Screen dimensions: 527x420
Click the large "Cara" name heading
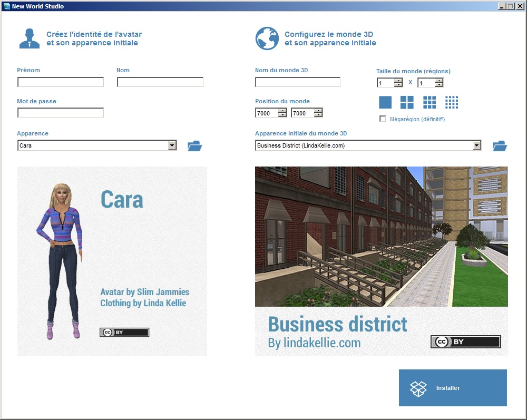(122, 200)
